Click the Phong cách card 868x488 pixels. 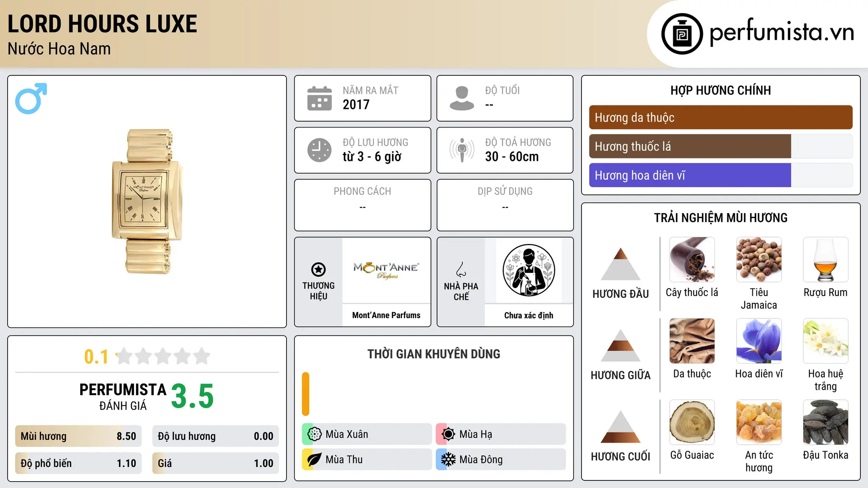pos(362,205)
